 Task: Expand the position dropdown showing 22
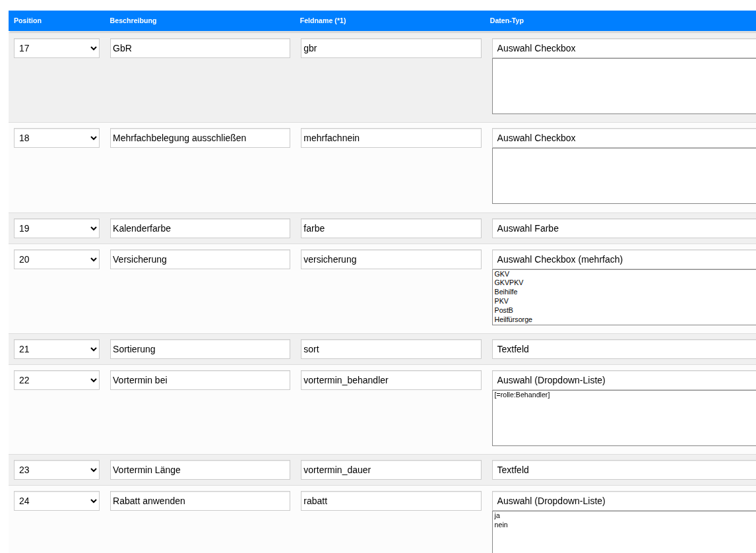(x=57, y=380)
